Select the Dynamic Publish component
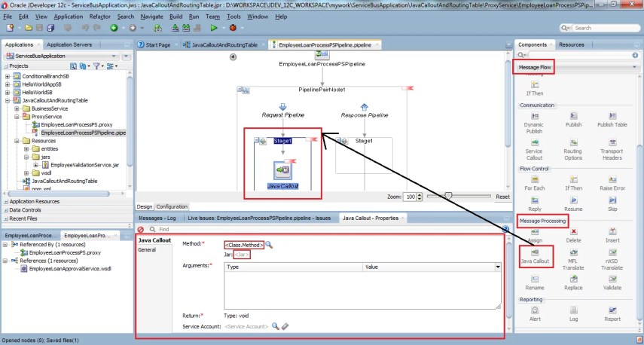The image size is (644, 345). point(534,124)
